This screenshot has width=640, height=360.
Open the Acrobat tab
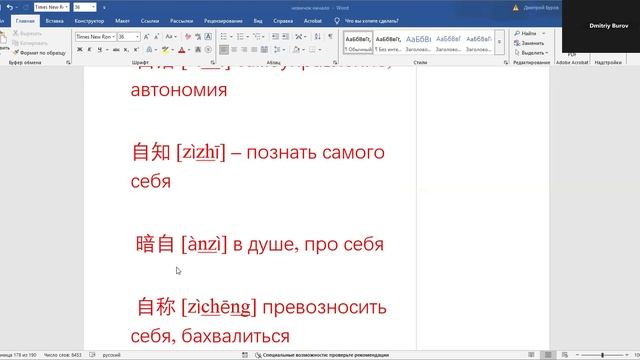tap(313, 21)
